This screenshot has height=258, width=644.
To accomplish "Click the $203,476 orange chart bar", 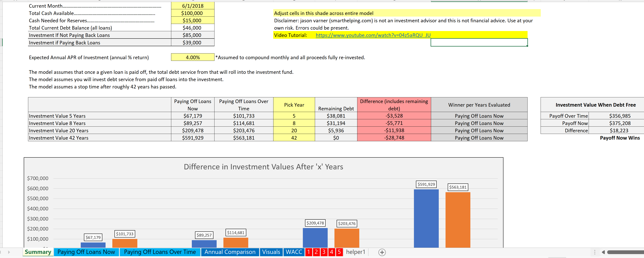I will 347,238.
